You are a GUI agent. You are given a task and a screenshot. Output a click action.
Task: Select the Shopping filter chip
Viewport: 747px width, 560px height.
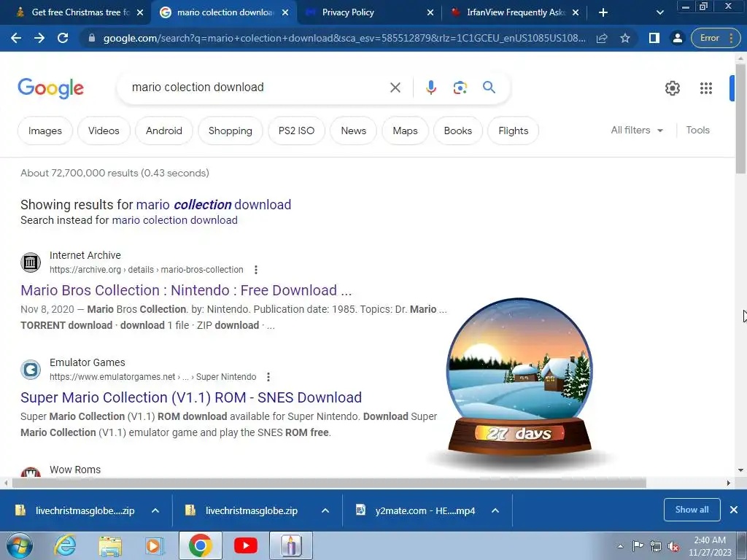(230, 131)
